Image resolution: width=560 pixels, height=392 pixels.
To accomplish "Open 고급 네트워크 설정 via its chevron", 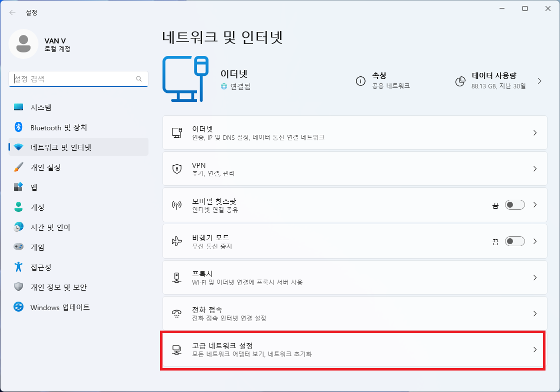I will pyautogui.click(x=534, y=350).
